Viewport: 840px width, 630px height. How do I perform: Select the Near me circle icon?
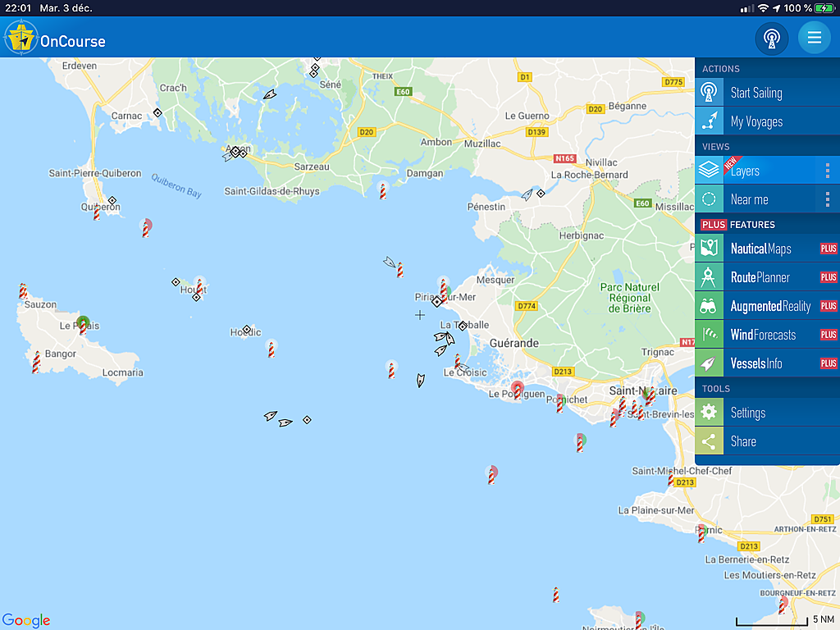pos(709,199)
